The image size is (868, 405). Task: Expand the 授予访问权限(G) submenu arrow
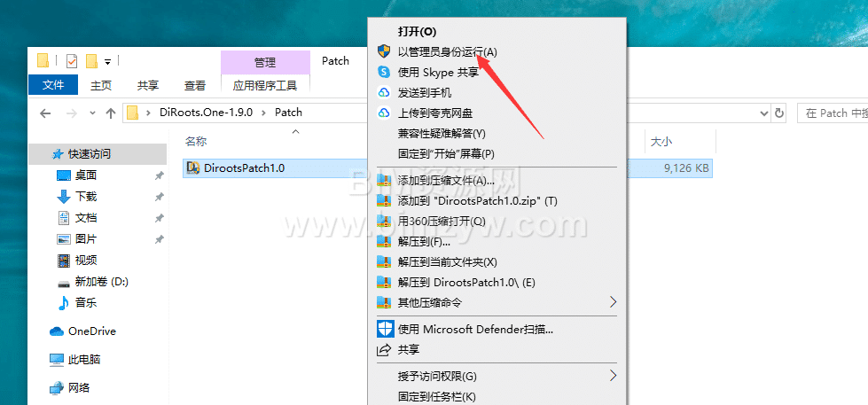click(613, 376)
